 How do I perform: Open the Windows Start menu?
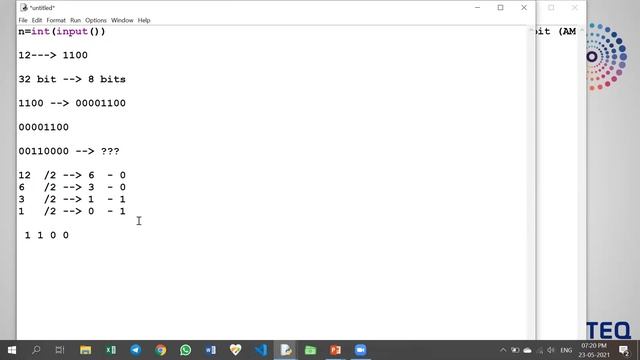tap(12, 350)
